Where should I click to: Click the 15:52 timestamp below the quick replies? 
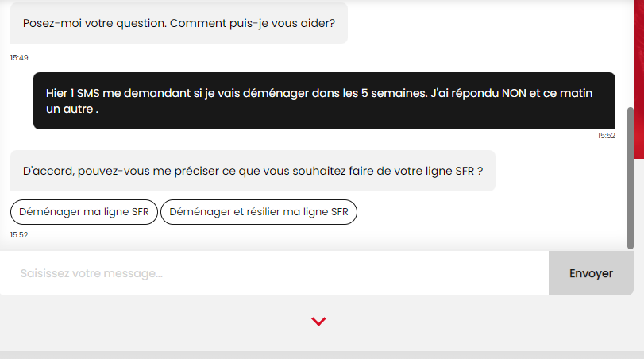[18, 235]
